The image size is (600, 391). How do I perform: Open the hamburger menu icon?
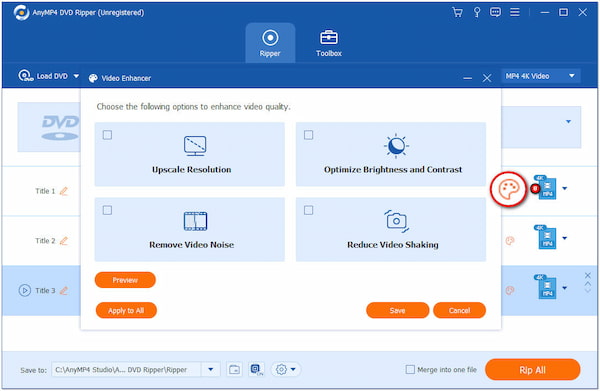(x=515, y=12)
